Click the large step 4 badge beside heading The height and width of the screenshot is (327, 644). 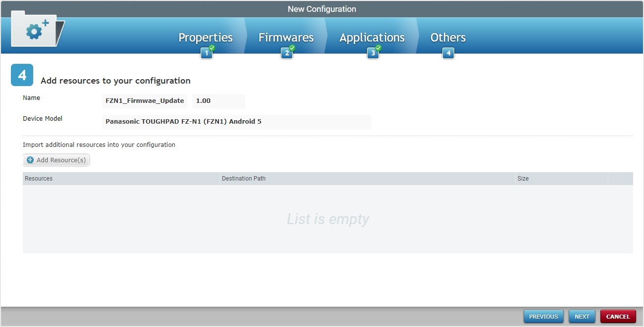(x=22, y=75)
